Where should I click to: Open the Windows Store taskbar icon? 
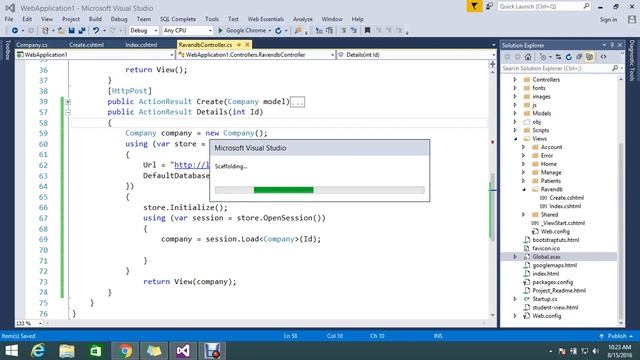click(96, 351)
